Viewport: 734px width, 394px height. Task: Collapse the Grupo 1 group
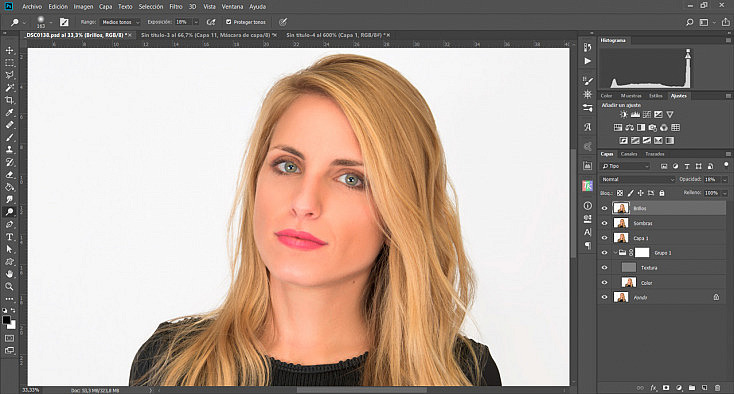615,253
